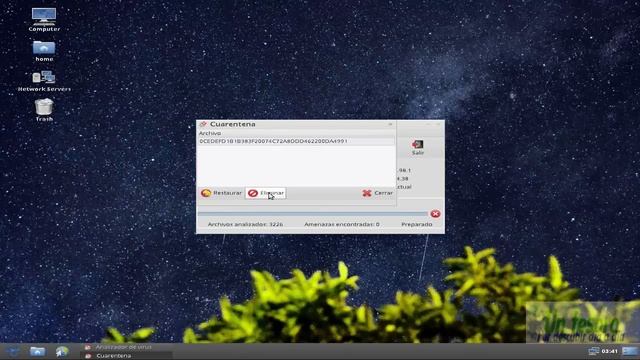Screen dimensions: 640x360
Task: Click the Cerrar button in Cuarentena
Action: (x=378, y=193)
